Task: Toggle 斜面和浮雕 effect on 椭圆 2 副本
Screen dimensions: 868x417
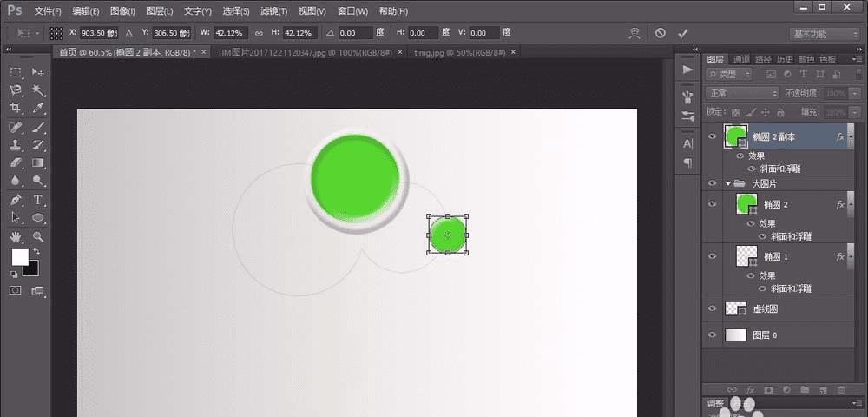Action: 751,169
